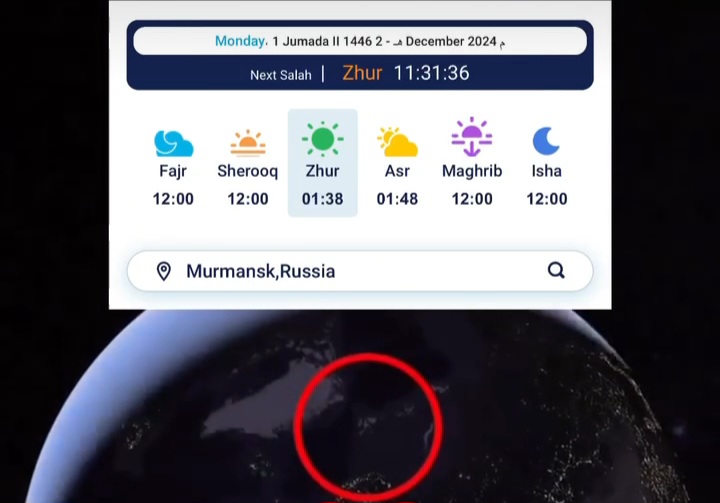Click the purple Maghrib sunset icon
This screenshot has height=503, width=720.
[x=472, y=137]
